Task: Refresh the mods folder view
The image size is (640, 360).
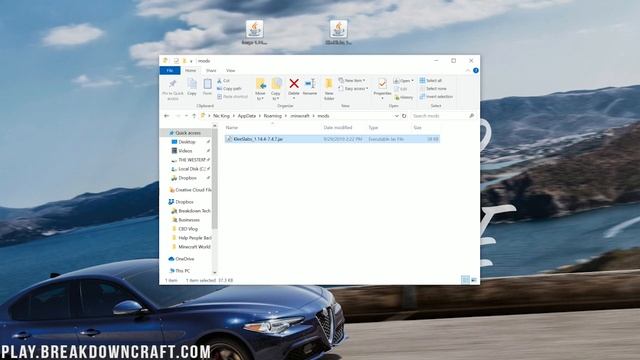Action: coord(404,116)
